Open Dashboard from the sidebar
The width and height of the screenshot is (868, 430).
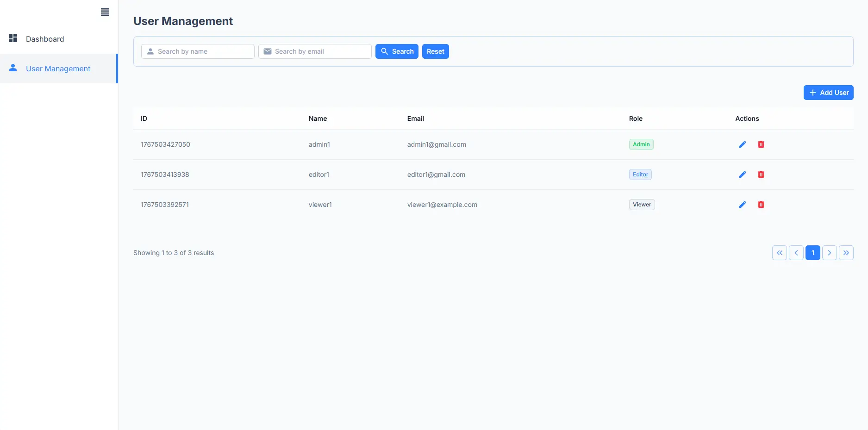click(45, 39)
